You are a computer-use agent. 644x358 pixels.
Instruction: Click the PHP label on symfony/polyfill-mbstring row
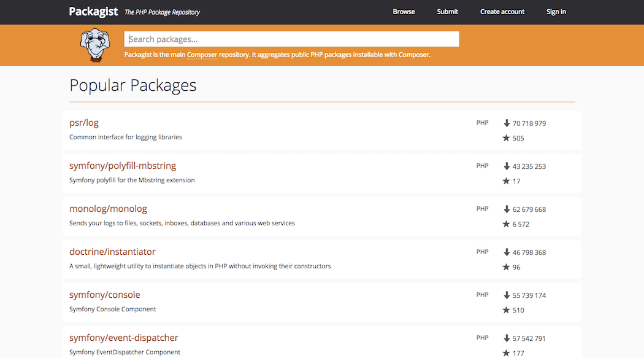(482, 166)
